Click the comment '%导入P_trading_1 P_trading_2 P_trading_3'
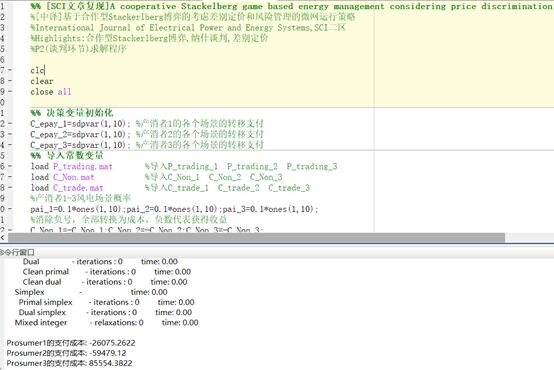Image resolution: width=554 pixels, height=370 pixels. pyautogui.click(x=241, y=166)
